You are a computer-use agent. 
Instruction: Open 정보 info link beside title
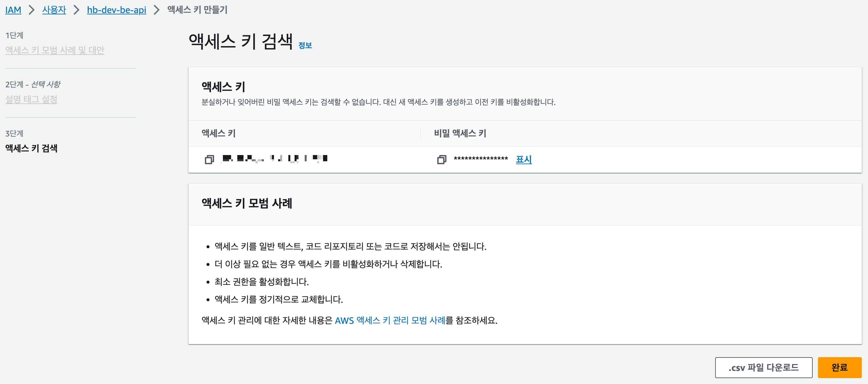click(305, 45)
